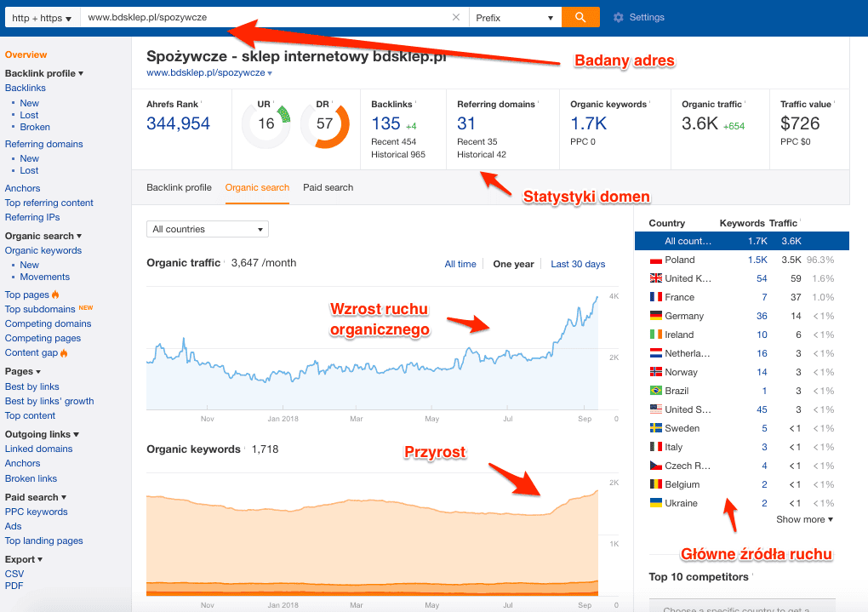Viewport: 868px width, 612px height.
Task: Show All time traffic range
Action: point(460,264)
